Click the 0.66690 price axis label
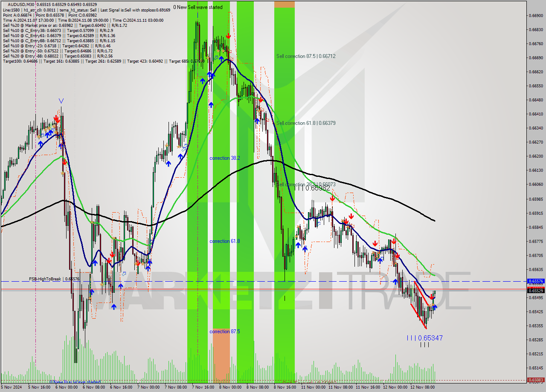The width and height of the screenshot is (546, 392). [536, 58]
